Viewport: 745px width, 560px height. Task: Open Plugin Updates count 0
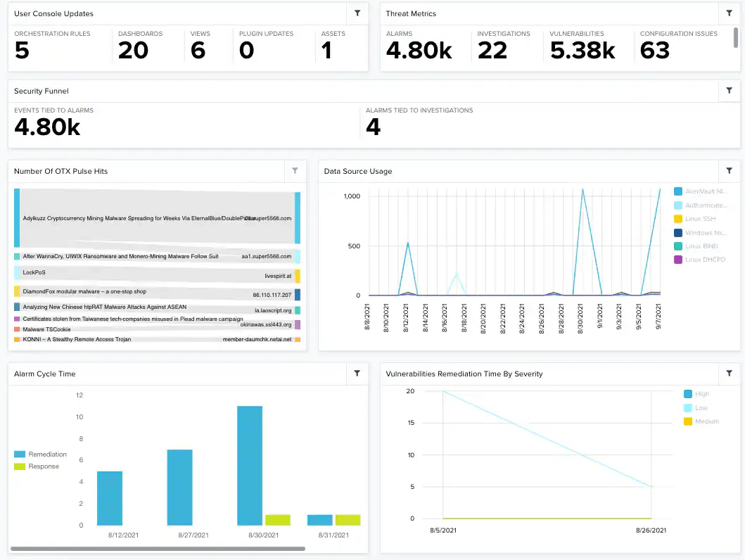pos(247,51)
